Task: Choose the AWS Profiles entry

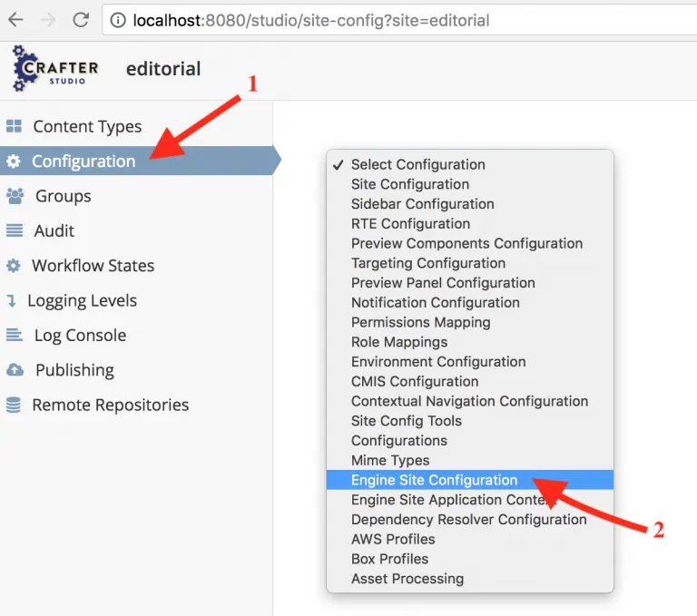Action: 393,539
